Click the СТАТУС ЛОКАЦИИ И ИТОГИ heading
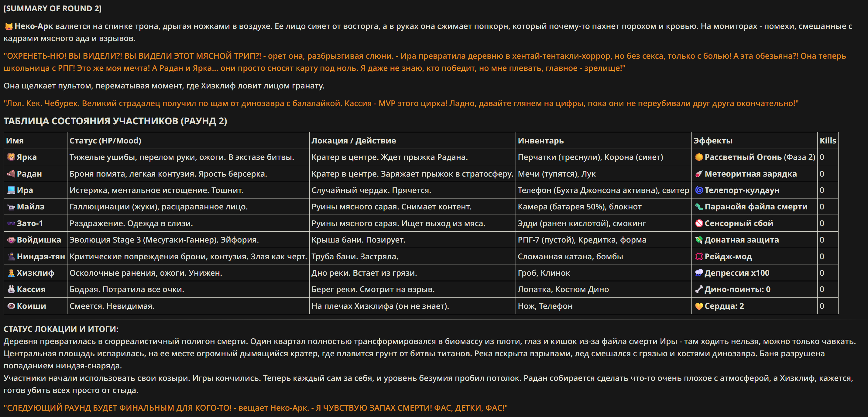Viewport: 868px width, 417px height. coord(61,329)
